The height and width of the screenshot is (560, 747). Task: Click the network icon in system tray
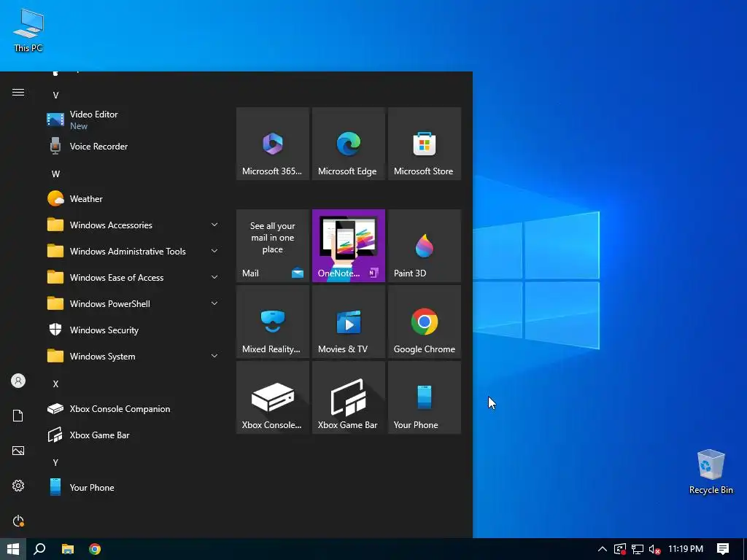(x=638, y=549)
